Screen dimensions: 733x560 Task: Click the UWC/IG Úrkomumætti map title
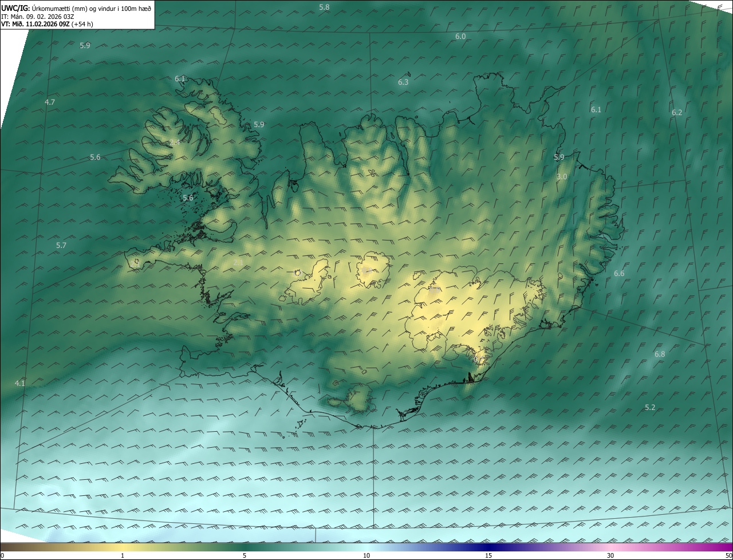[76, 8]
